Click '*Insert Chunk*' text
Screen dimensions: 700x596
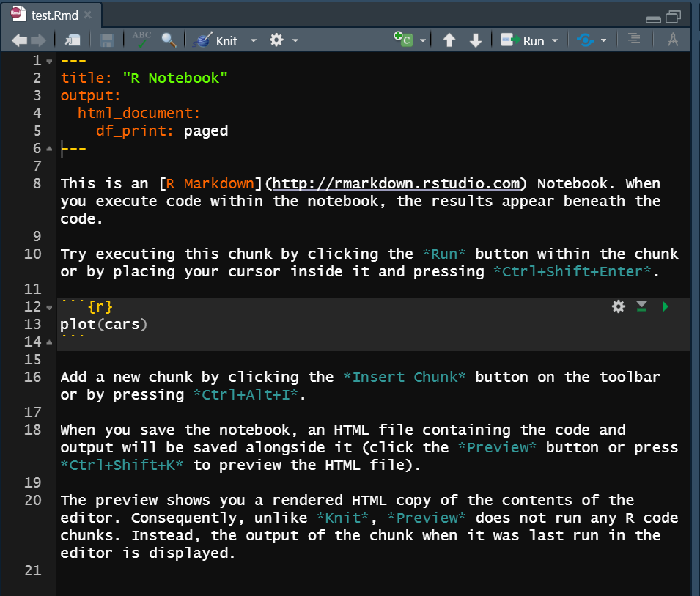click(x=405, y=377)
